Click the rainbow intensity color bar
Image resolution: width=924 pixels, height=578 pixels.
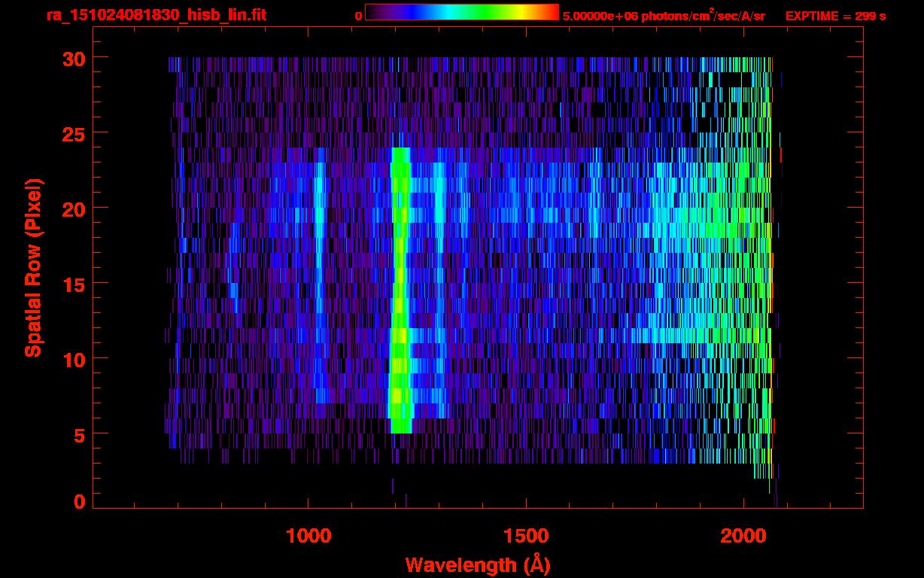(462, 12)
